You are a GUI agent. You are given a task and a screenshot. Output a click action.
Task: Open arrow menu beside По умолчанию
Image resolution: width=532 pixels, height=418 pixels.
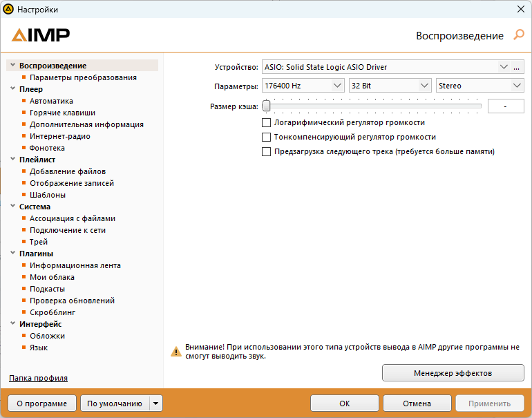(x=155, y=403)
